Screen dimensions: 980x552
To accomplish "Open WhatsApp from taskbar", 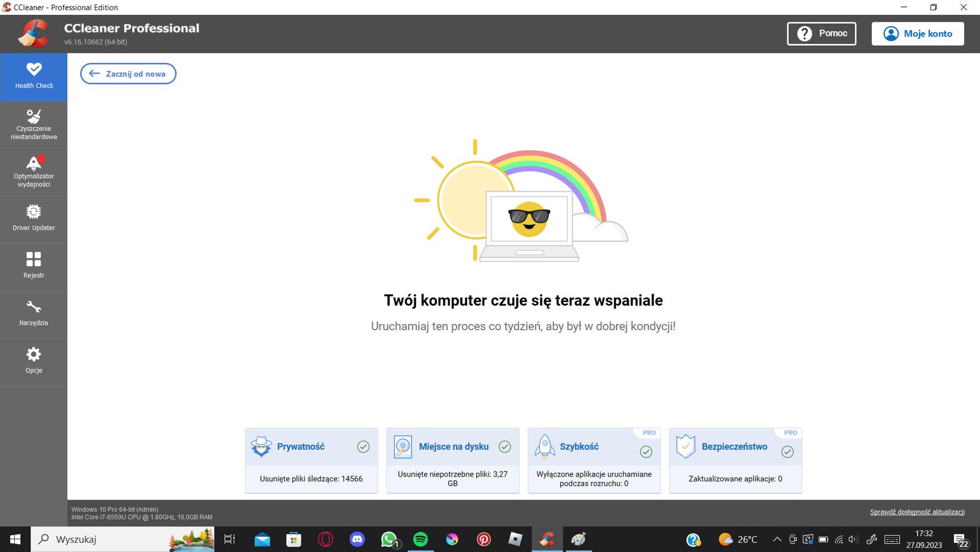I will click(389, 539).
